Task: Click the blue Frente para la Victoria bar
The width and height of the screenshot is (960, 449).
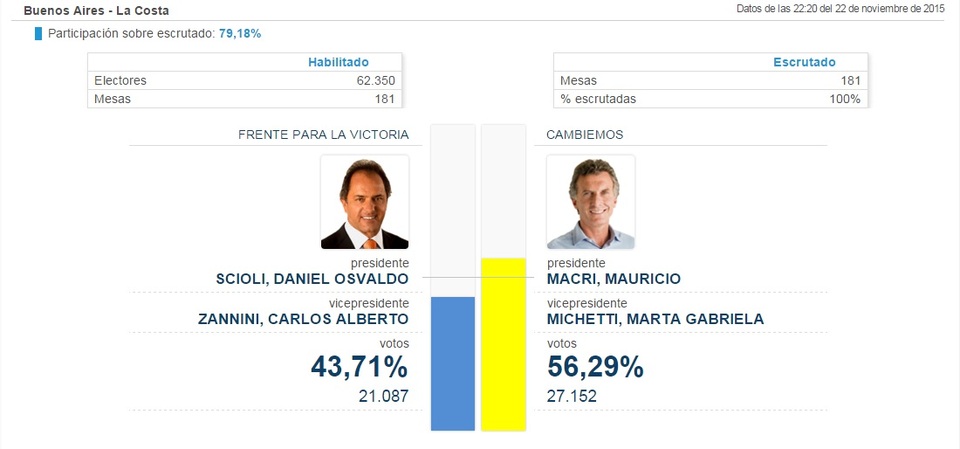Action: [x=453, y=364]
